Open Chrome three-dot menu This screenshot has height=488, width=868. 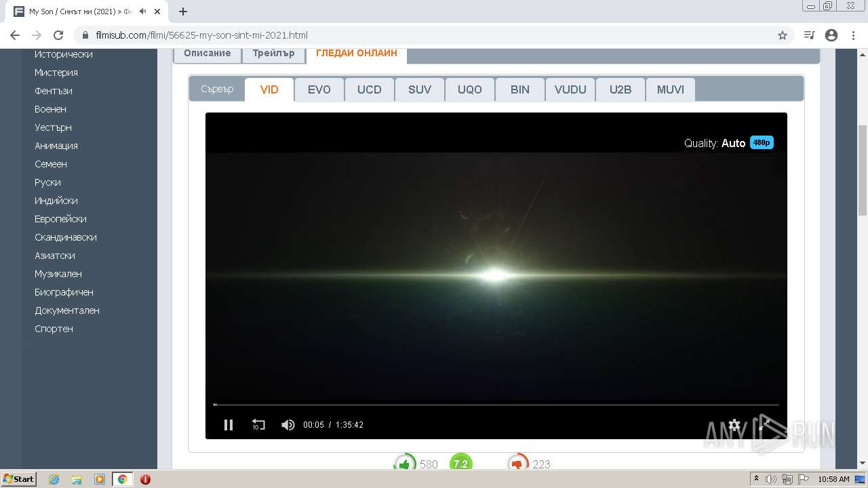(x=853, y=35)
